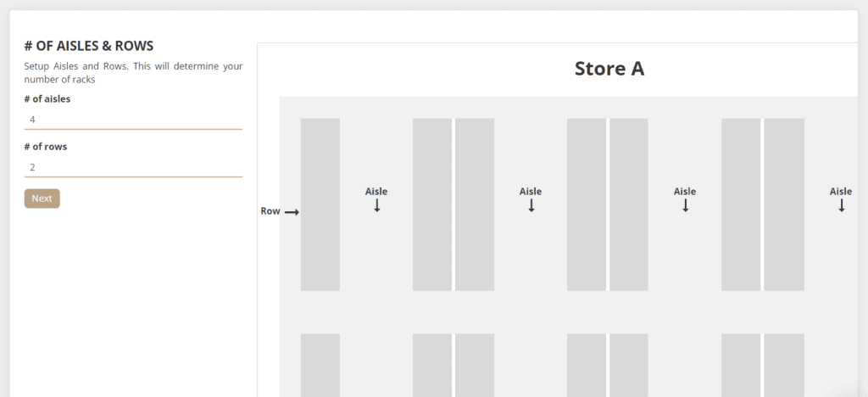Click the Next button

(42, 198)
